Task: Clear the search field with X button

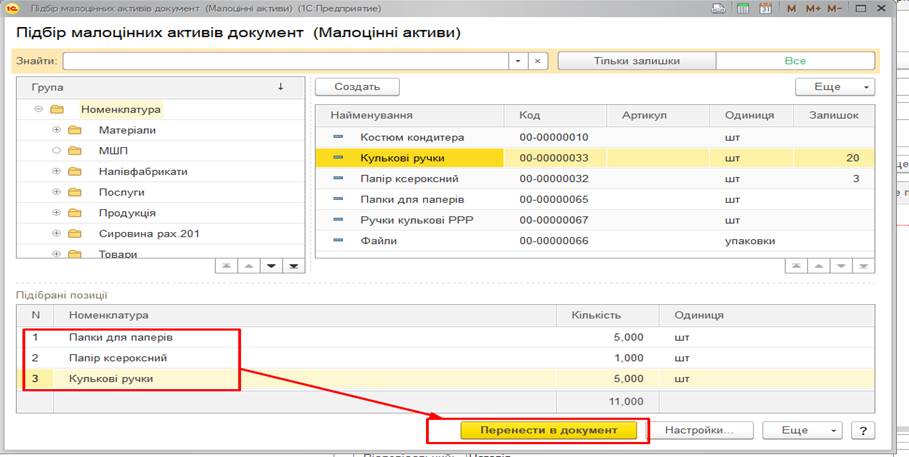Action: click(x=538, y=61)
